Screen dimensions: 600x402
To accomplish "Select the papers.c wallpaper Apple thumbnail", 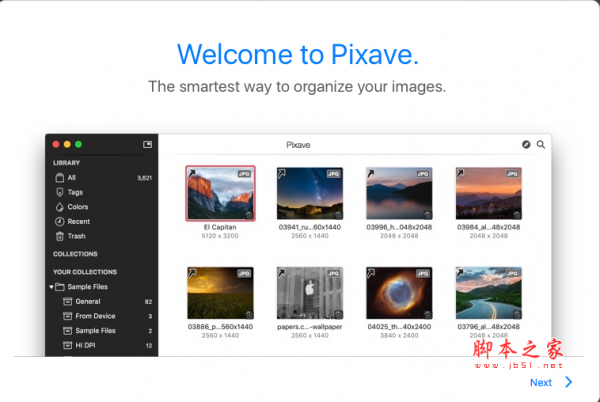I will click(310, 293).
